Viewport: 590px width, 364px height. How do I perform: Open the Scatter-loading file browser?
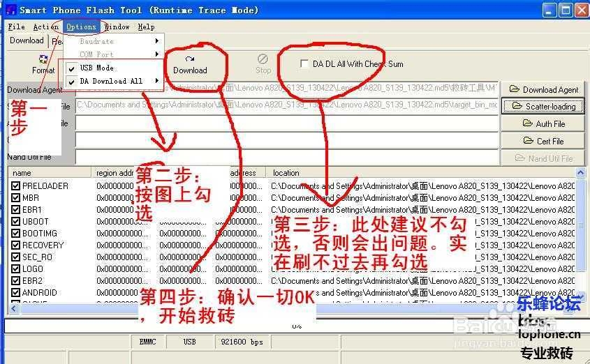[543, 106]
